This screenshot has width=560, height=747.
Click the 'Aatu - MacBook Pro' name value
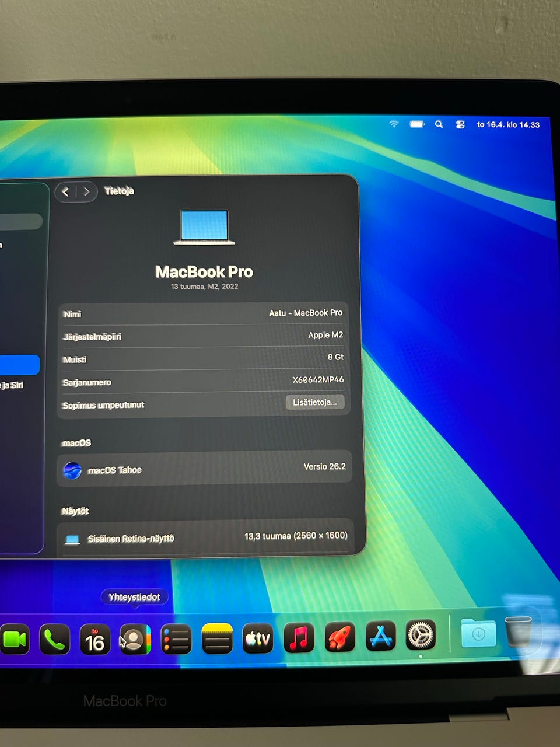(306, 313)
